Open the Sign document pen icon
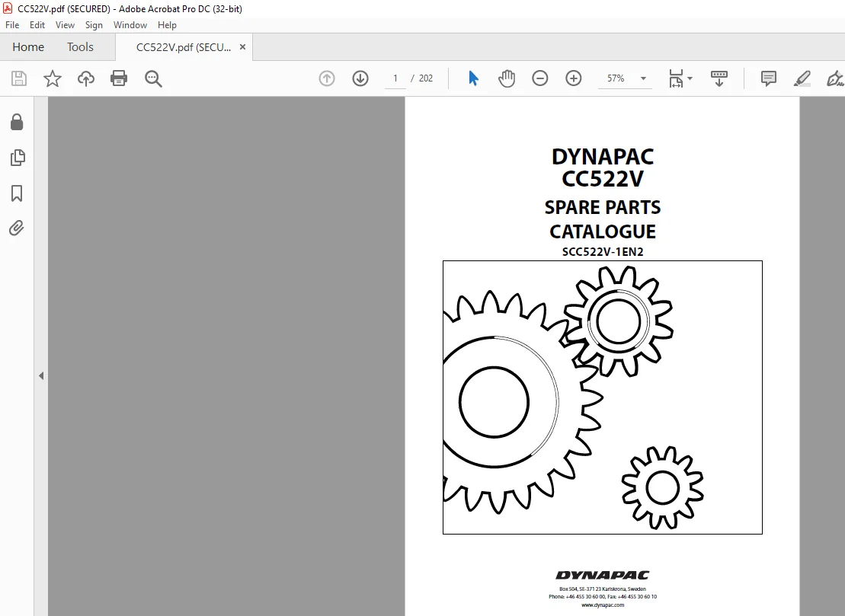This screenshot has height=616, width=845. pyautogui.click(x=835, y=78)
